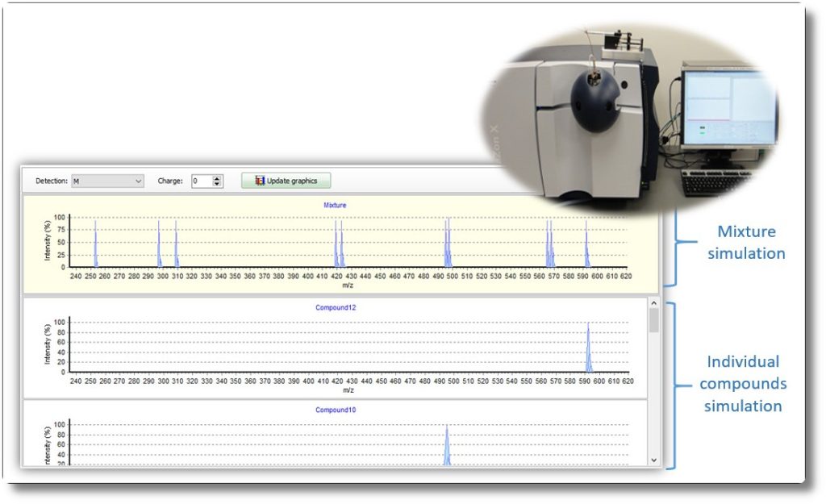The image size is (826, 504).
Task: Click the Charge label
Action: (170, 181)
